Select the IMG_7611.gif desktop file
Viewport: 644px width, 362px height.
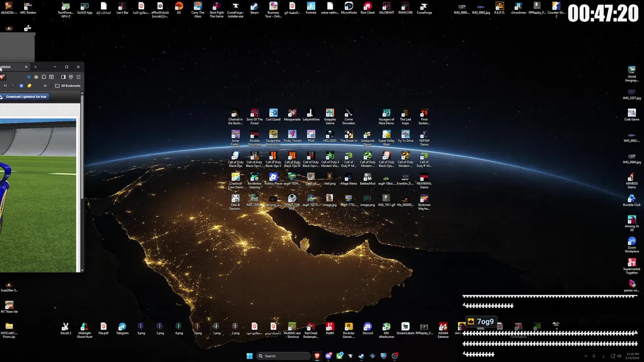click(x=386, y=200)
